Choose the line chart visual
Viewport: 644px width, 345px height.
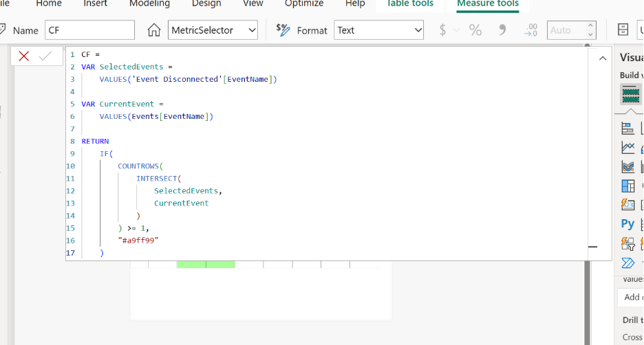pyautogui.click(x=627, y=148)
